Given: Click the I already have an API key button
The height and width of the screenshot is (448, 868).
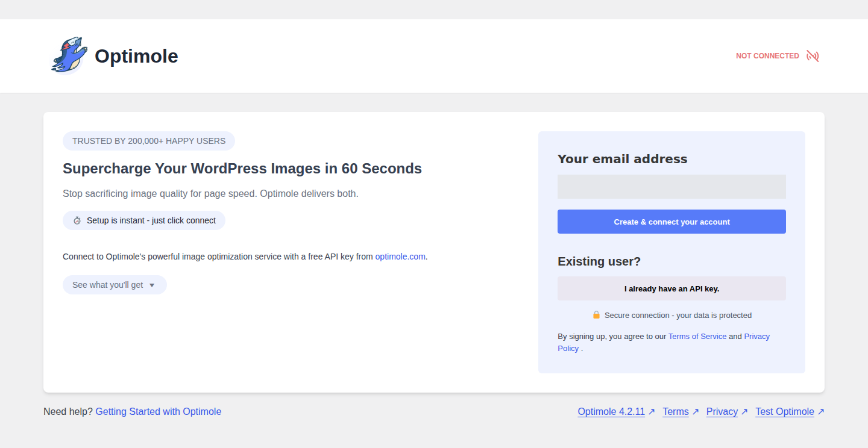Looking at the screenshot, I should click(x=671, y=288).
